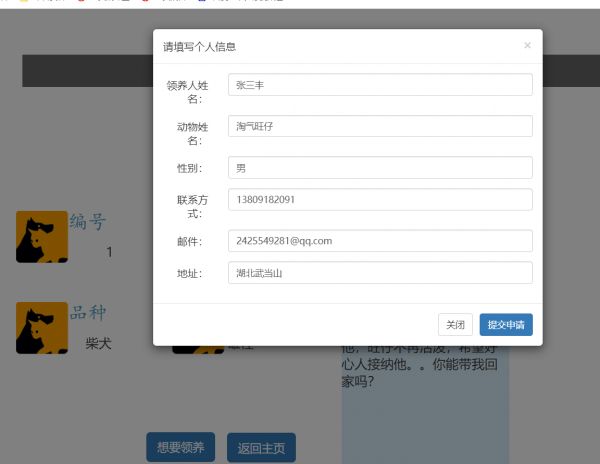This screenshot has width=600, height=464.
Task: Click the 请填写个人信息 dialog title
Action: (x=199, y=47)
